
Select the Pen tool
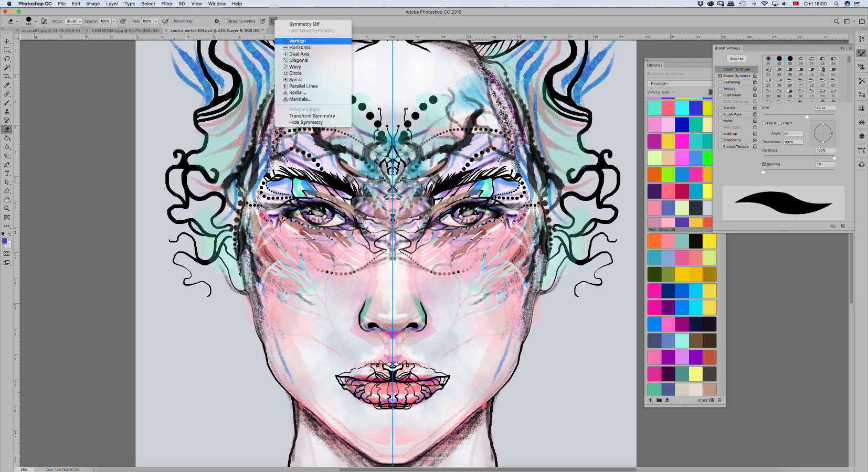point(7,165)
